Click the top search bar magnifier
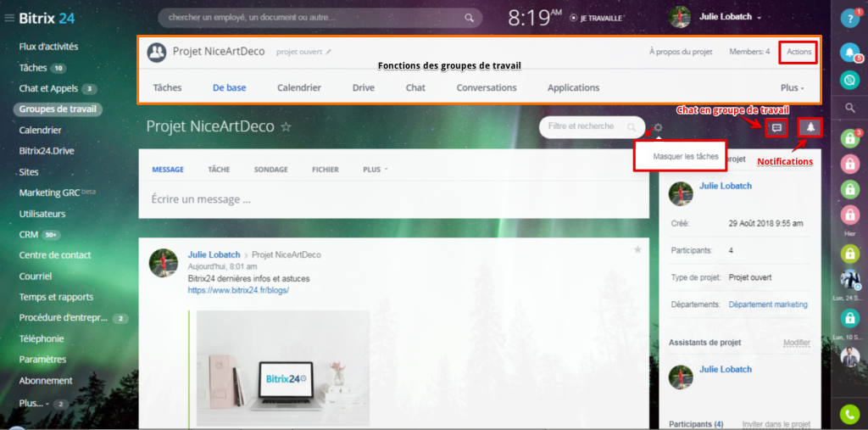The image size is (868, 430). pos(469,19)
